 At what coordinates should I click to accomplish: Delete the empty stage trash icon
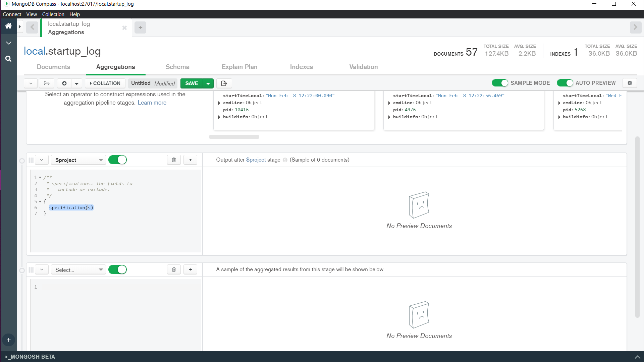point(174,269)
